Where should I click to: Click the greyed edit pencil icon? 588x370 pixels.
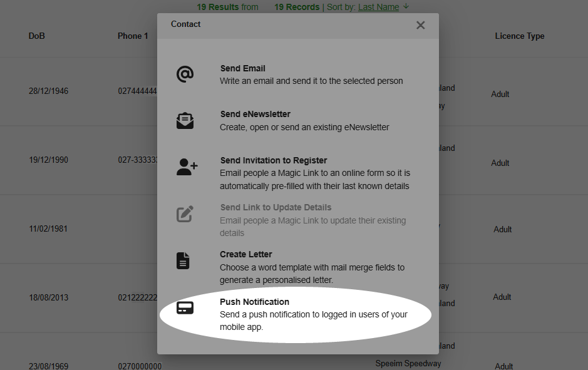[x=185, y=213]
